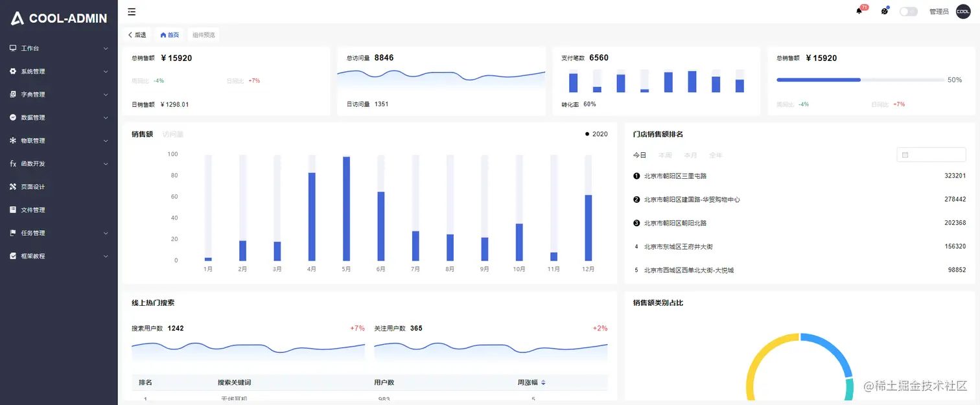Collapse sidebar with the hamburger menu icon
This screenshot has height=405, width=980.
pyautogui.click(x=132, y=12)
